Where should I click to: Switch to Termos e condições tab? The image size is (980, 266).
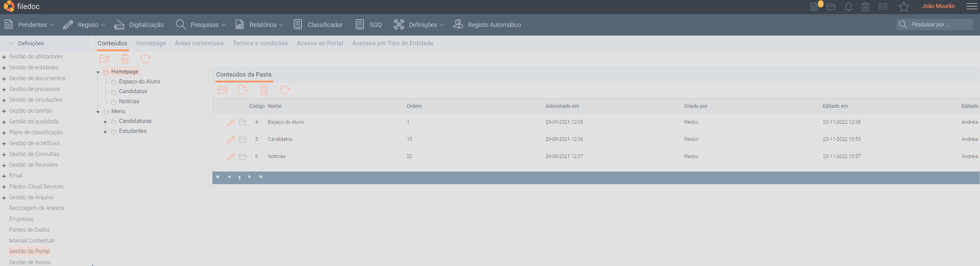coord(260,43)
